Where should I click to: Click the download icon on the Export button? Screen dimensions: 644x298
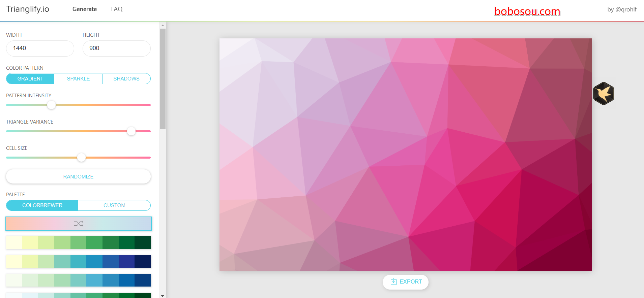(x=393, y=282)
